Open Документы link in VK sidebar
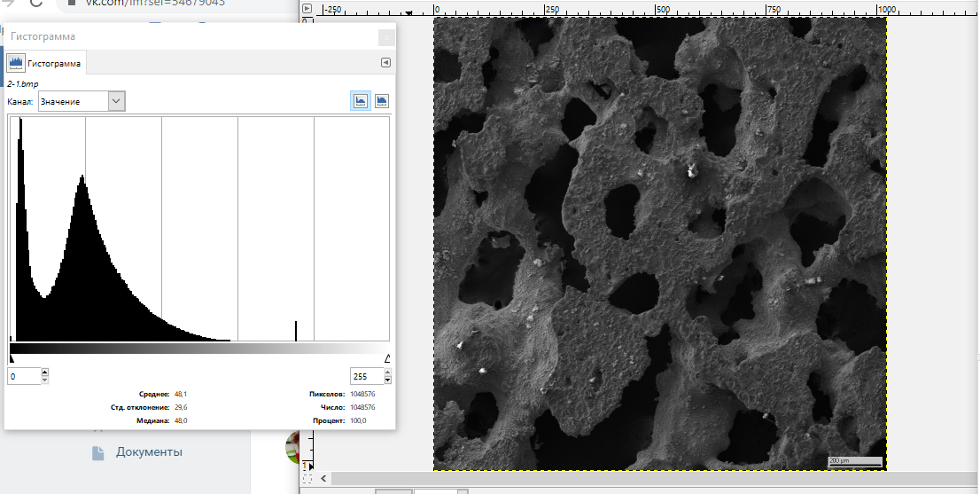Screen dimensions: 980x494 click(149, 452)
